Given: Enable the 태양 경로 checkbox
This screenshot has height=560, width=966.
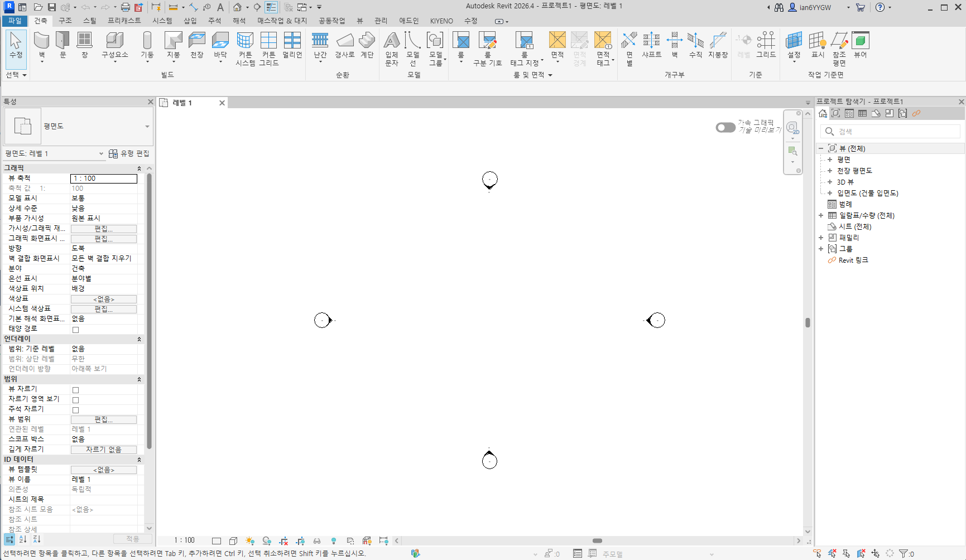Looking at the screenshot, I should (x=76, y=330).
